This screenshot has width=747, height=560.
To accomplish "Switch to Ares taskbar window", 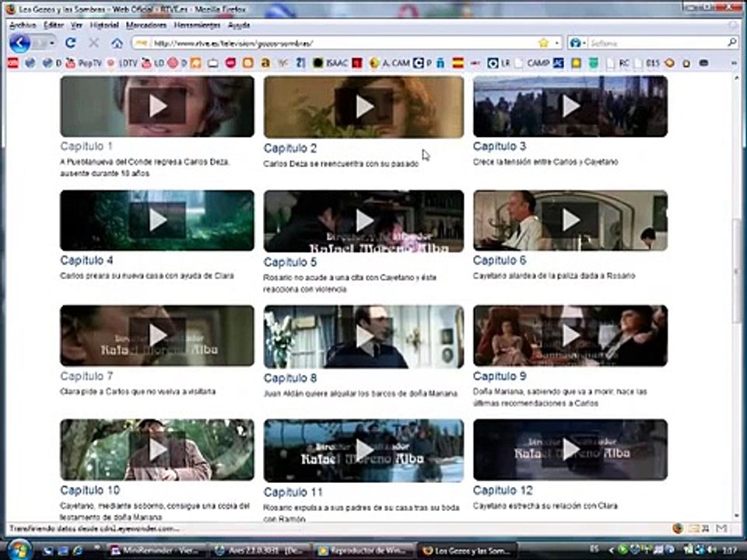I will (259, 551).
